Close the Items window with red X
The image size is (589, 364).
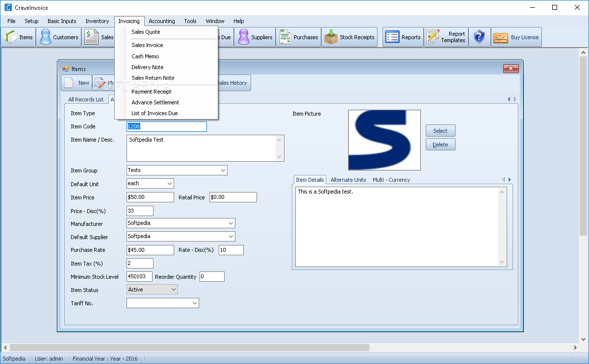pos(511,69)
